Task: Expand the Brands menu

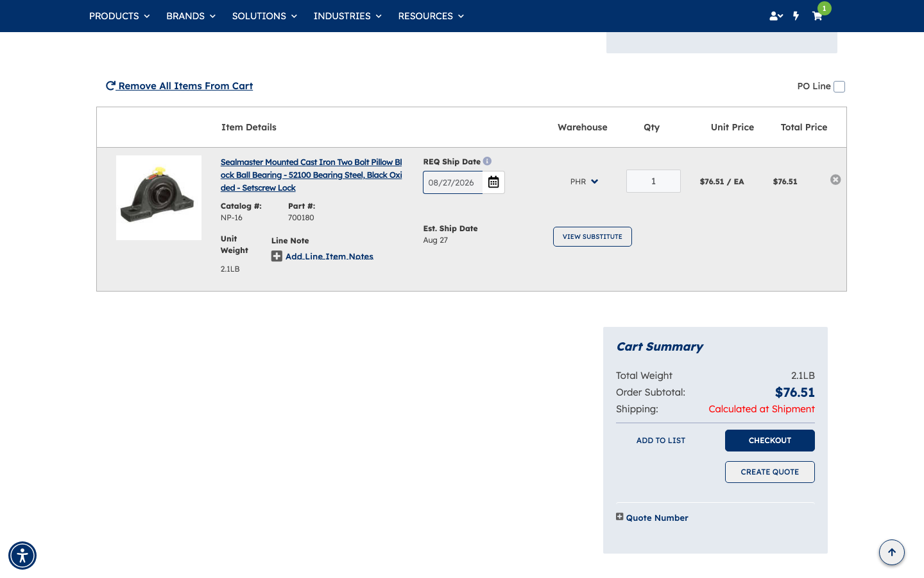Action: tap(191, 16)
